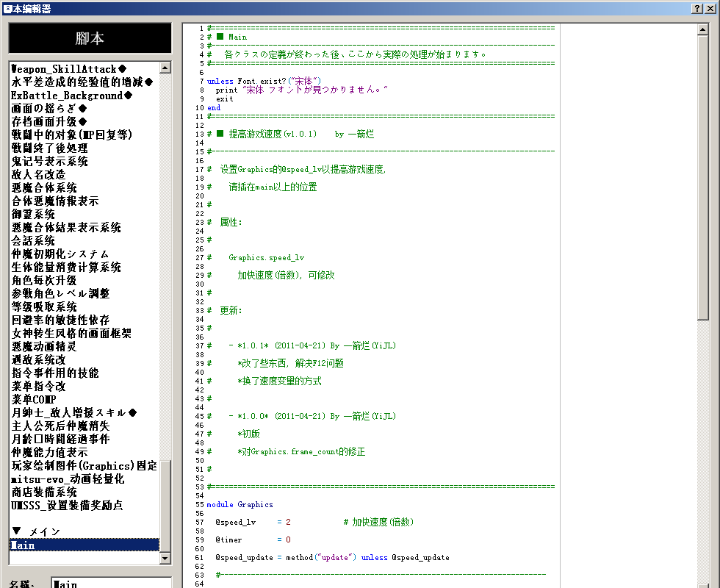Click the code editor vertical scrollbar thumb
This screenshot has width=720, height=588.
tap(702, 178)
